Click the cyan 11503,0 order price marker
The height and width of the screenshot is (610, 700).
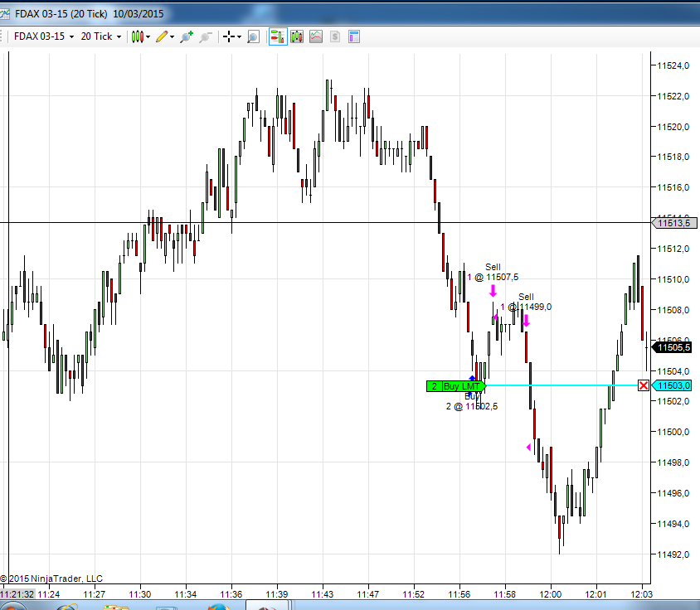[x=672, y=385]
